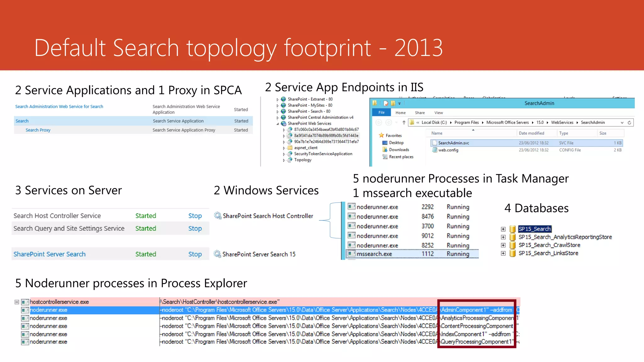This screenshot has height=362, width=644.
Task: Open the address bar history dropdown
Action: (622, 123)
